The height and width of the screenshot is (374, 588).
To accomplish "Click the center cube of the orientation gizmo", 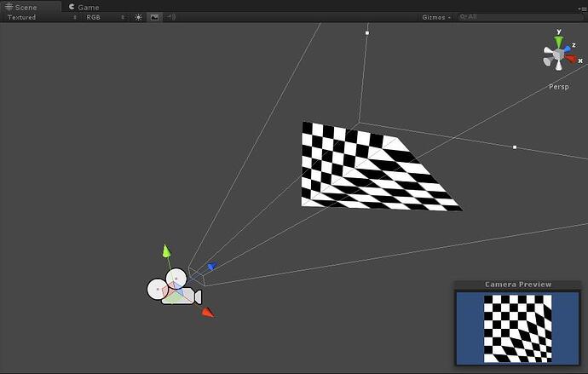I will 559,55.
